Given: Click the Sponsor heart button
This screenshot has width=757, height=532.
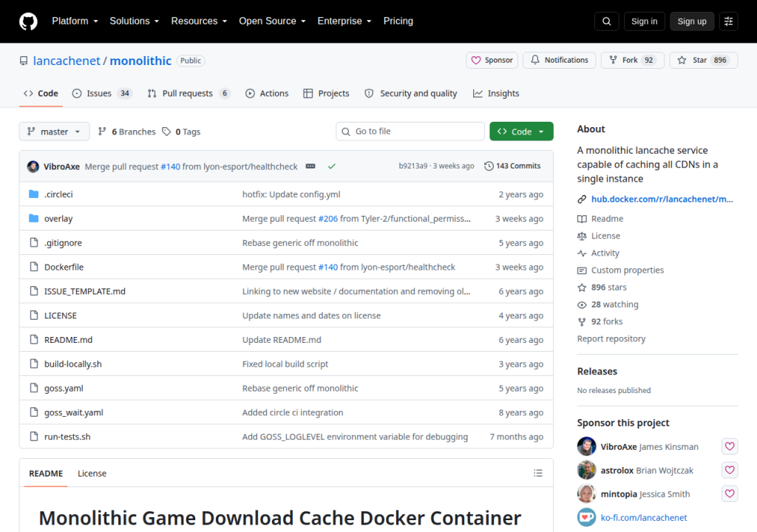Looking at the screenshot, I should tap(492, 61).
